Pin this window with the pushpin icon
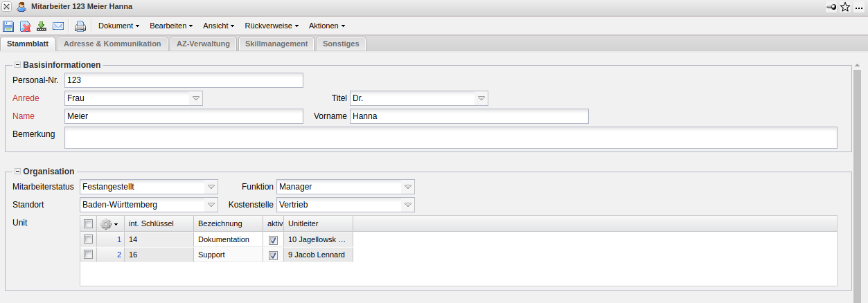This screenshot has width=868, height=303. point(831,7)
